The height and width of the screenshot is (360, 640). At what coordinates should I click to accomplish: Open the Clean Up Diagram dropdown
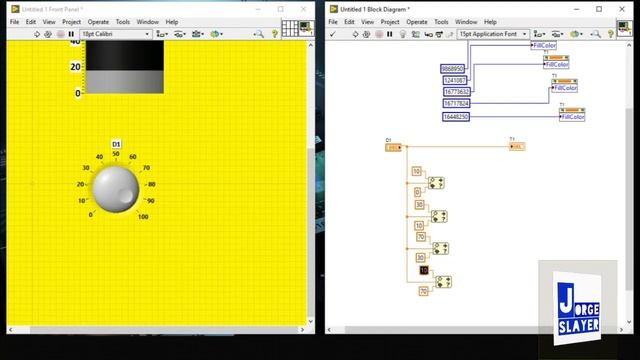pos(576,34)
